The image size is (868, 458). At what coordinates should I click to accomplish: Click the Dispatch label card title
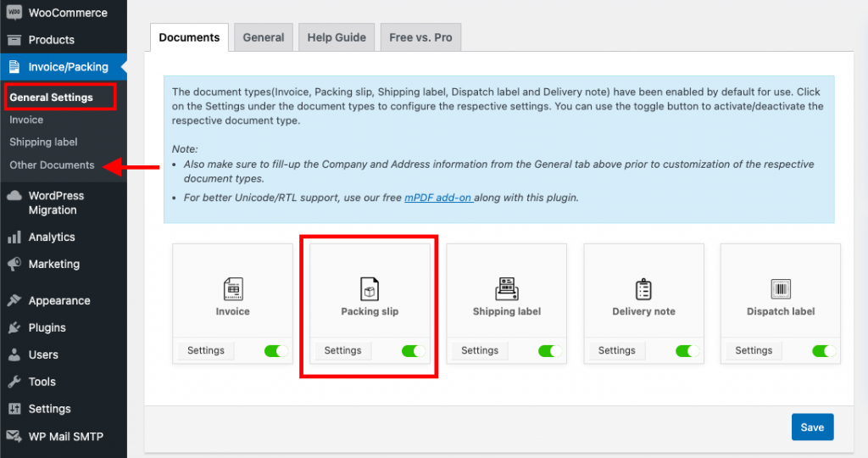point(781,311)
